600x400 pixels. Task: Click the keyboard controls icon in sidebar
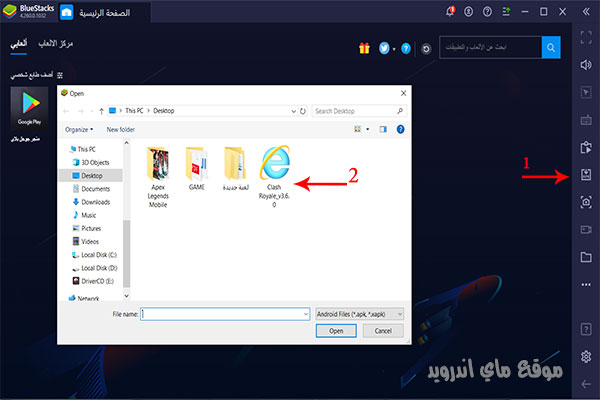[586, 120]
